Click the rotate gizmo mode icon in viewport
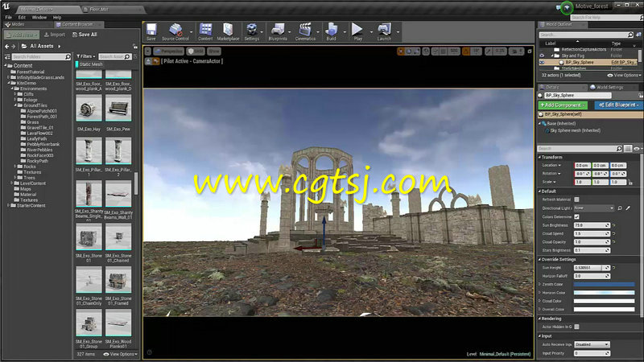The image size is (644, 362). (x=409, y=51)
